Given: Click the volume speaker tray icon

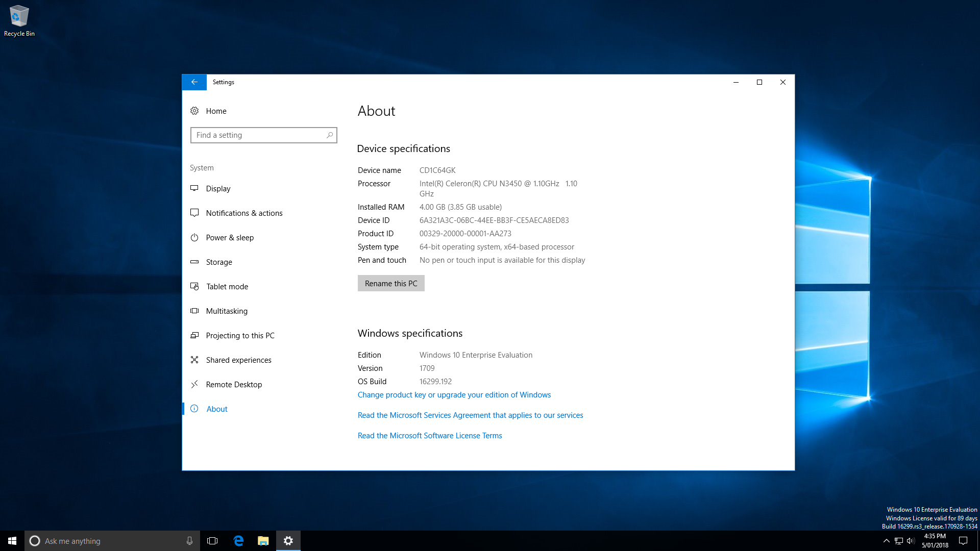Looking at the screenshot, I should pyautogui.click(x=911, y=541).
